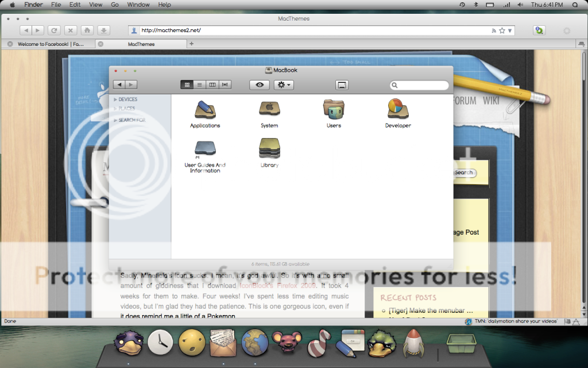Click the RSS feed icon in address bar
588x368 pixels.
tap(494, 31)
